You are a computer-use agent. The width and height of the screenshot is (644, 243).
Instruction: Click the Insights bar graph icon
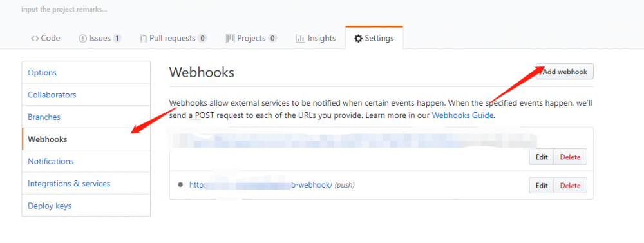(300, 39)
